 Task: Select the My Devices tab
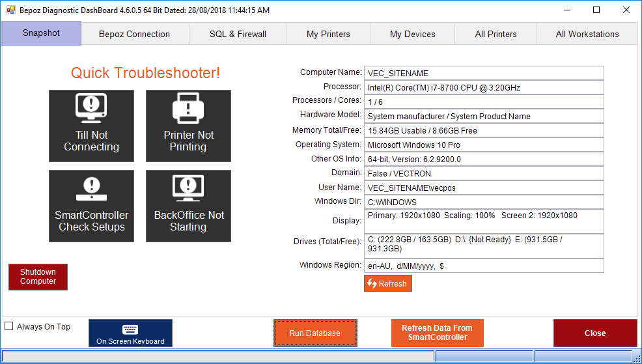(412, 34)
